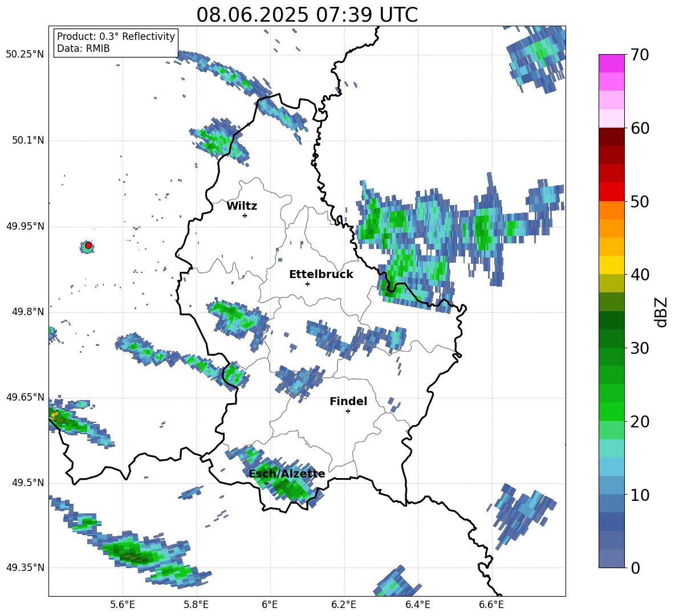Click the orange colorbar segment below 50
Screen dimensions: 675x616
[611, 210]
